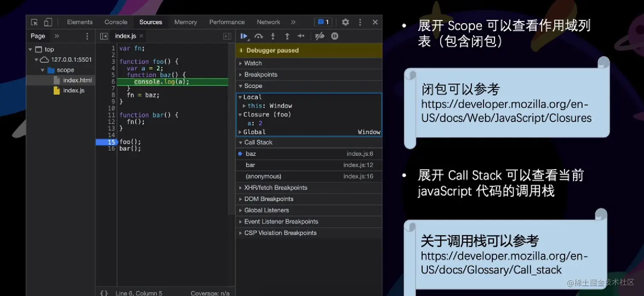
Task: Toggle breakpoint on line 15 gutter
Action: tap(106, 142)
